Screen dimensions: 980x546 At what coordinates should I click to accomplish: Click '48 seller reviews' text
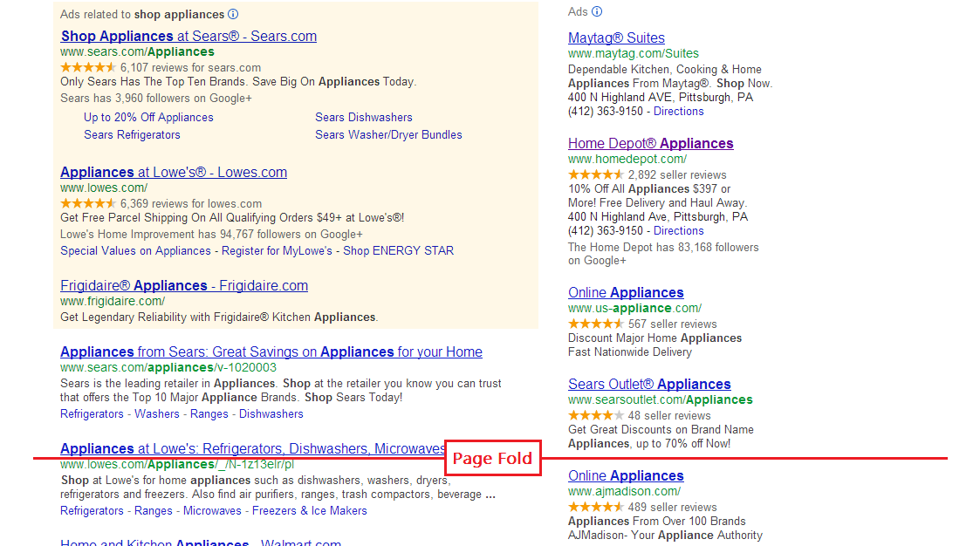tap(669, 415)
